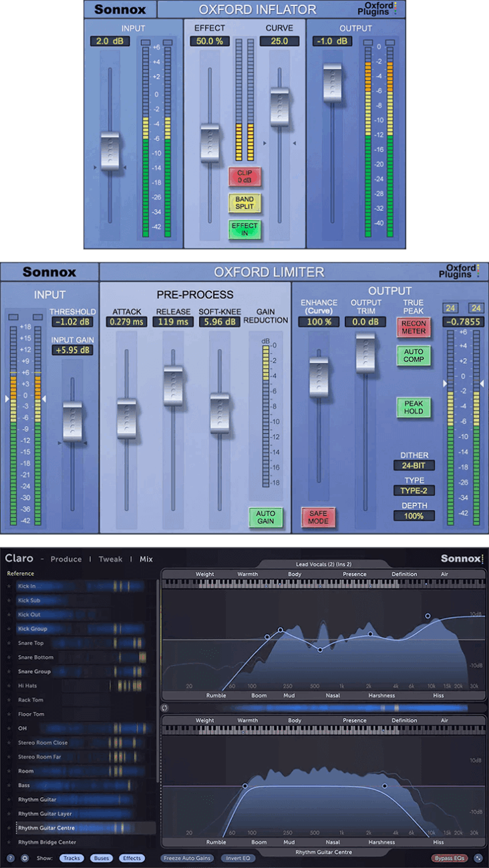The image size is (489, 868).
Task: Toggle PEAK HOLD in Oxford Limiter
Action: [x=414, y=407]
